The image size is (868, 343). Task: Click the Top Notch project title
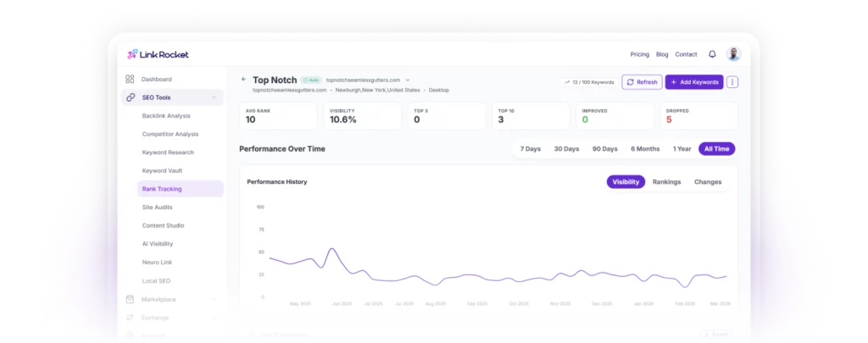tap(275, 80)
